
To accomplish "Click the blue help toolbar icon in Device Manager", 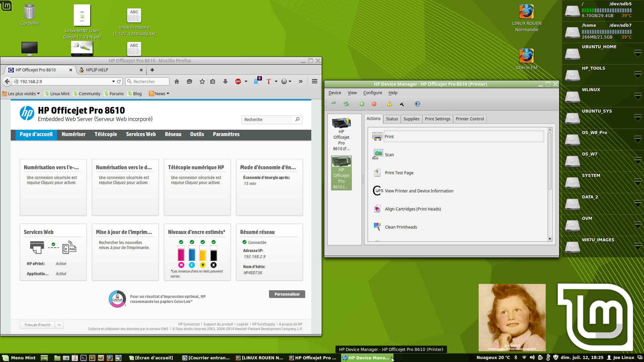I will [417, 104].
